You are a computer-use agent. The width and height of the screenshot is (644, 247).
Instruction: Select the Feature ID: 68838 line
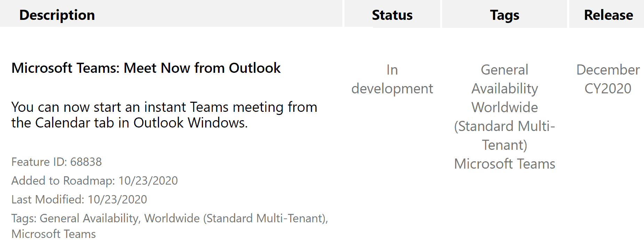[57, 162]
